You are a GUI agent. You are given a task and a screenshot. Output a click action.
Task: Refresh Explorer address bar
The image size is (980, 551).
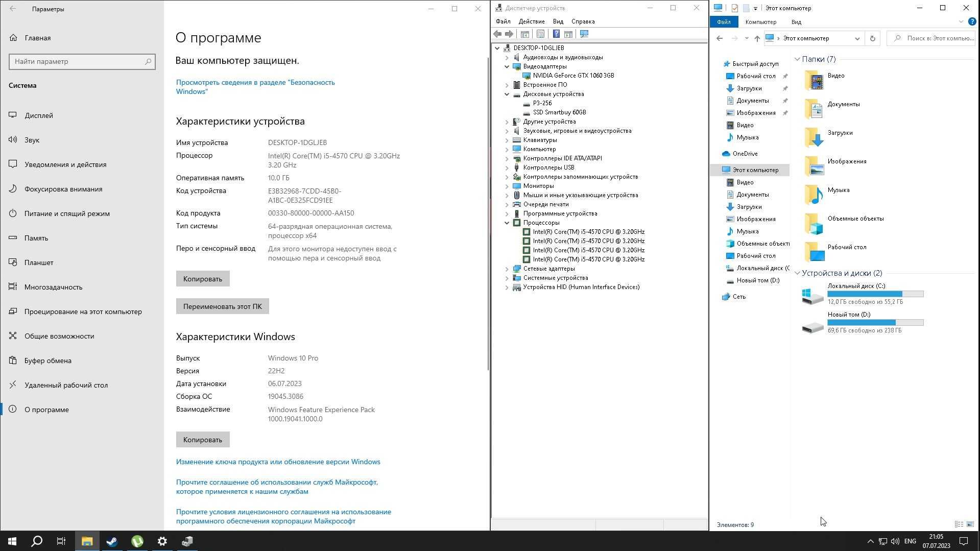[x=872, y=38]
